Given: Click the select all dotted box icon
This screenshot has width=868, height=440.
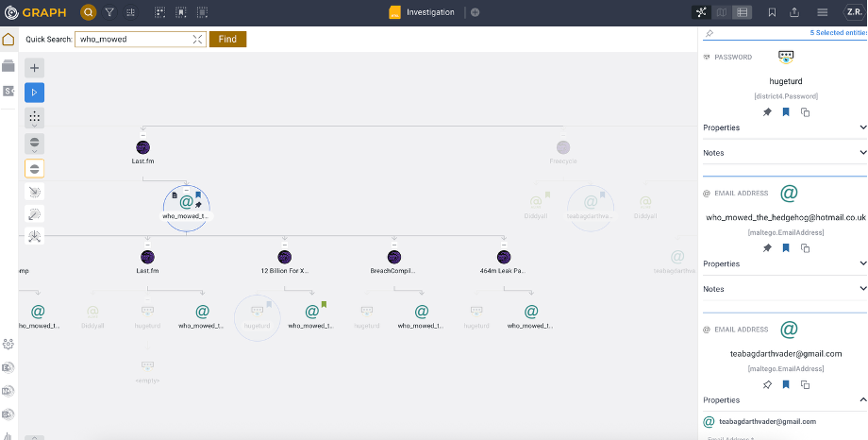Looking at the screenshot, I should click(x=203, y=12).
